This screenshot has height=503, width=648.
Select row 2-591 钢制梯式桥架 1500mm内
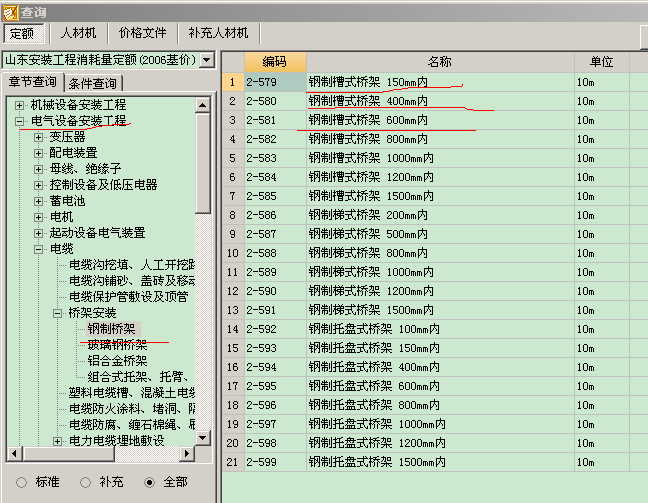tap(435, 310)
